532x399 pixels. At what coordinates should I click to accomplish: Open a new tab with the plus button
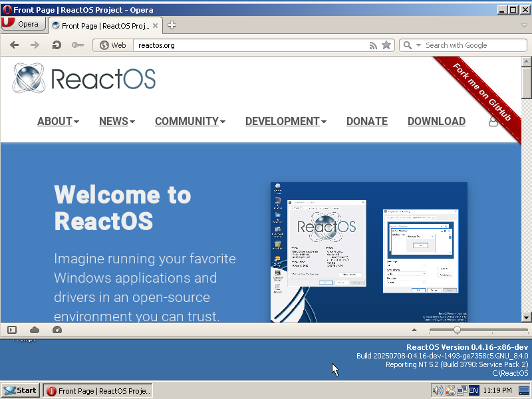172,25
